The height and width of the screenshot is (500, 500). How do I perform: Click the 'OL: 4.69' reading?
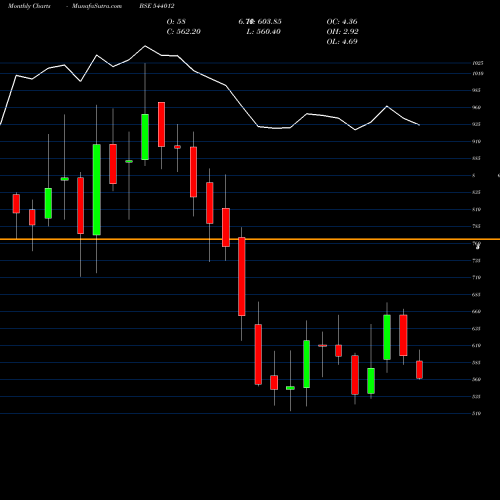[342, 42]
